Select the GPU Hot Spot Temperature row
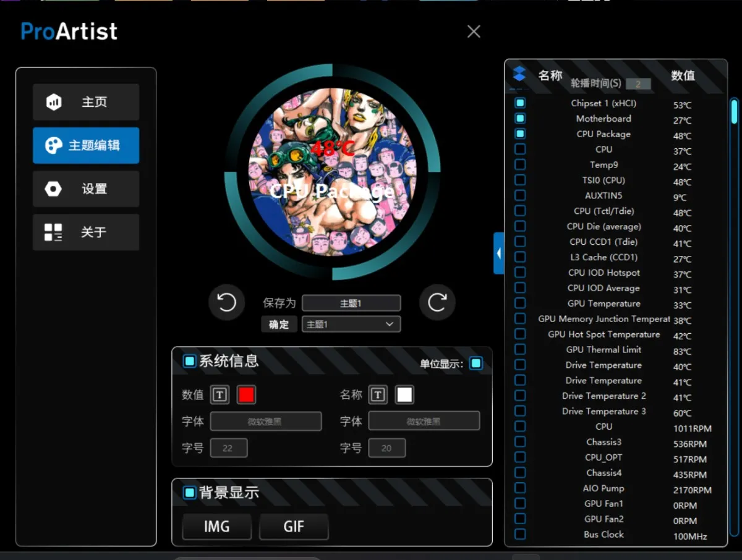Image resolution: width=742 pixels, height=560 pixels. click(604, 334)
